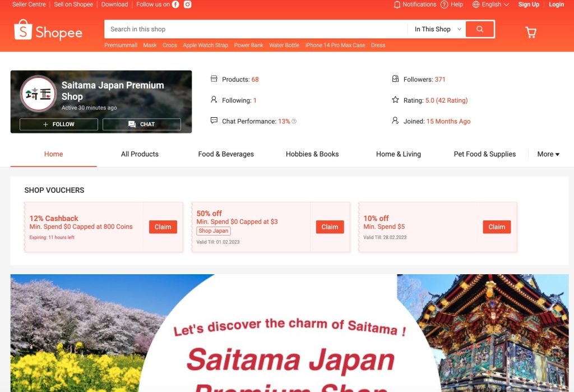Claim the 10% off voucher
574x392 pixels.
point(497,227)
